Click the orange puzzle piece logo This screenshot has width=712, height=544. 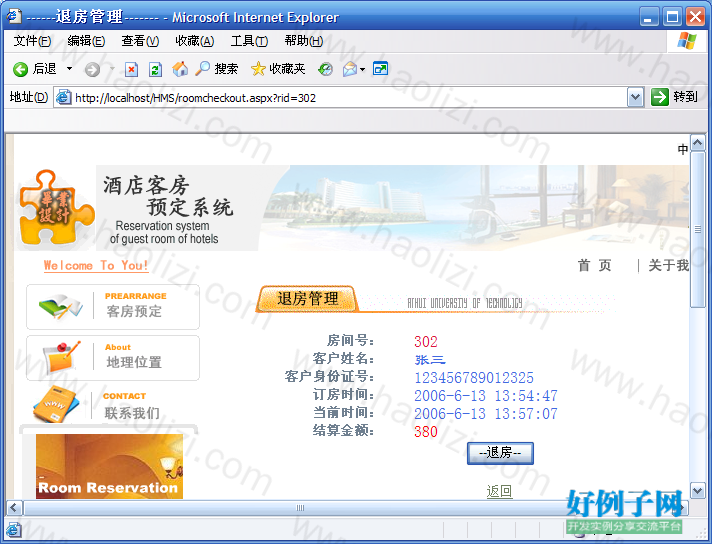pyautogui.click(x=55, y=208)
